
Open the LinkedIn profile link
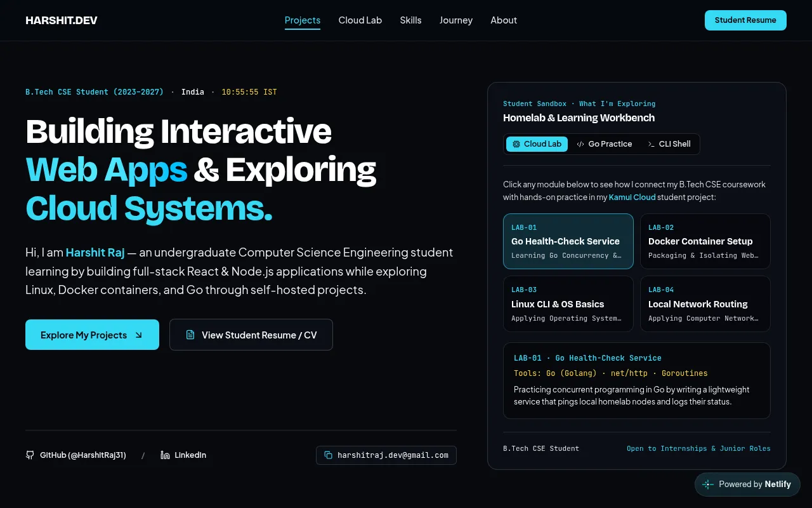click(183, 455)
